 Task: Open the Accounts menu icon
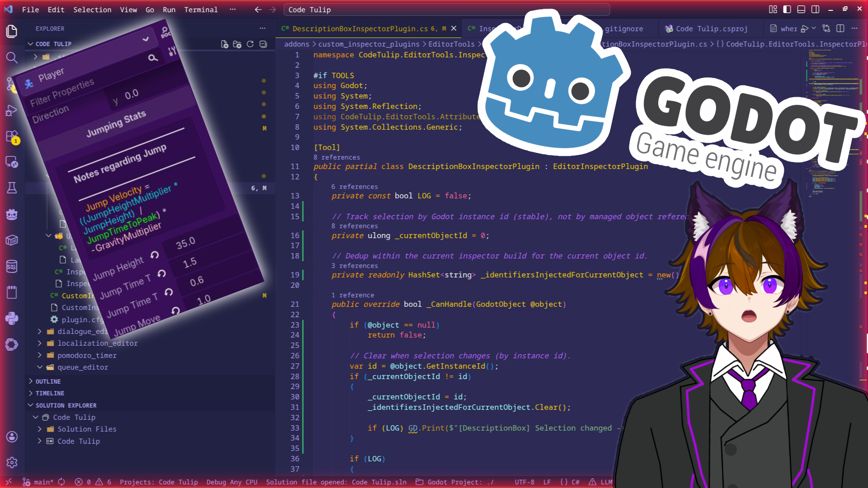click(12, 436)
